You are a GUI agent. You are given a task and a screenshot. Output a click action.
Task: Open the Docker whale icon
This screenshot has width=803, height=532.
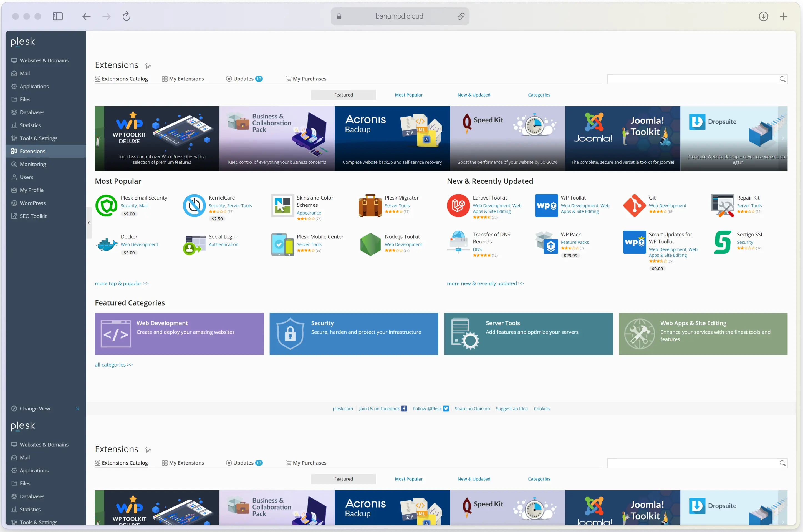[x=106, y=244]
